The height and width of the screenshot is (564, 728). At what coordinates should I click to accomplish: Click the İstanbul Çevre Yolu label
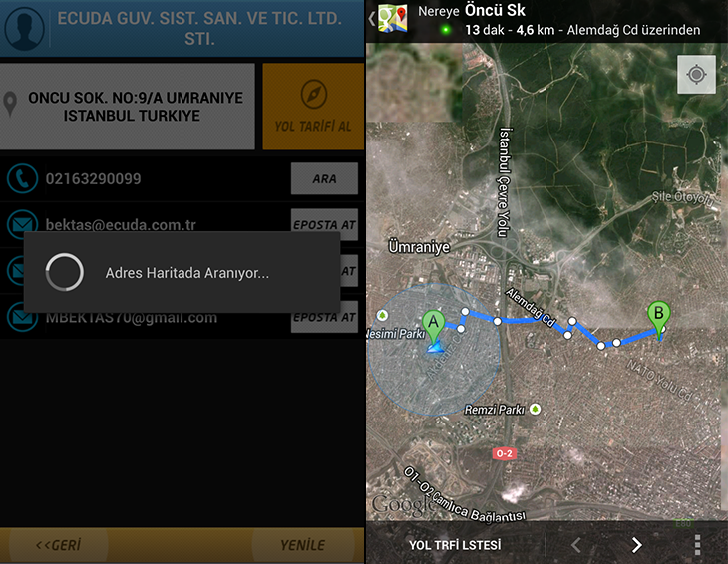(504, 182)
